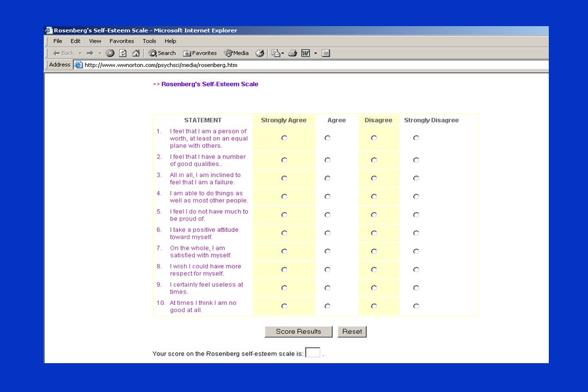
Task: Click the Edit with Word icon
Action: [x=305, y=53]
